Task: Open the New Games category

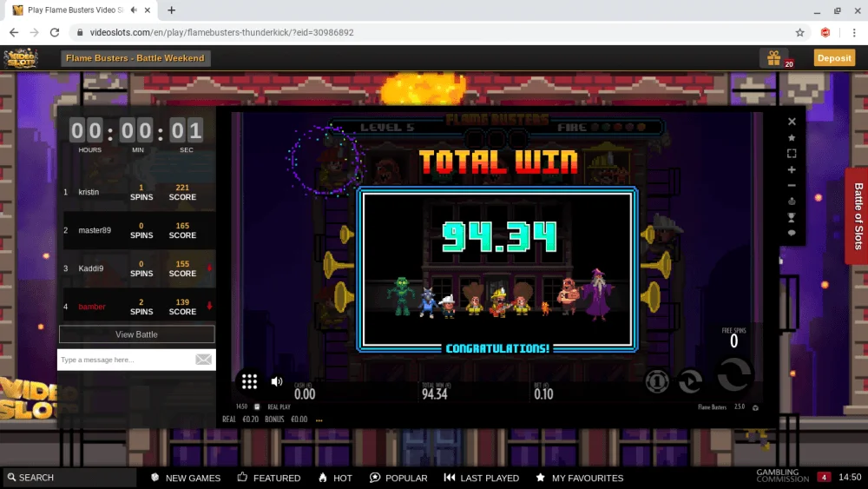Action: (186, 478)
